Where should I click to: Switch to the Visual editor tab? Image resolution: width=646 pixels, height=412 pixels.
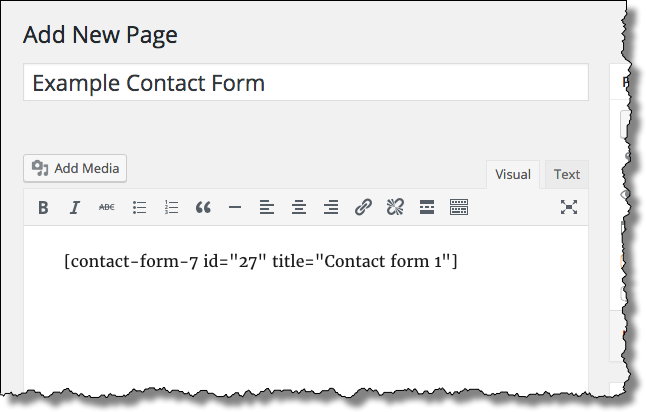pyautogui.click(x=513, y=175)
